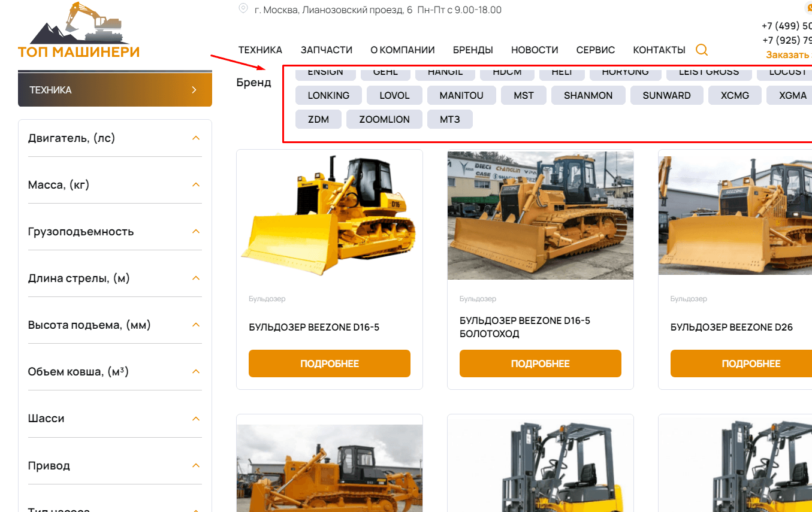Image resolution: width=812 pixels, height=512 pixels.
Task: Open the О КОМПАНИИ menu item
Action: 403,50
